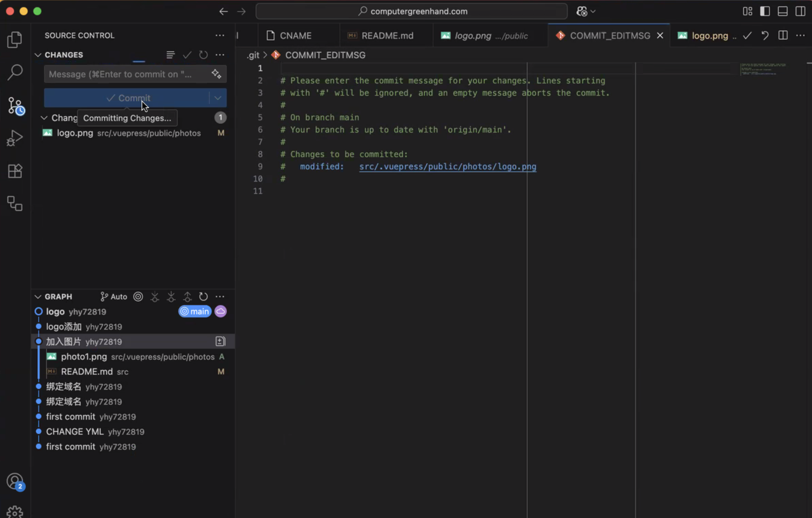Refresh the Graph section
The width and height of the screenshot is (812, 518).
click(x=203, y=297)
